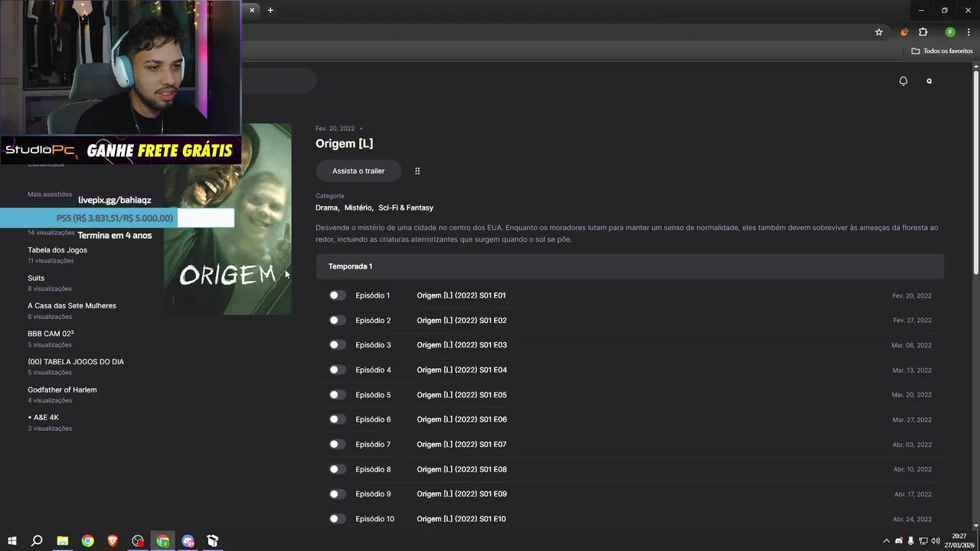The image size is (980, 551).
Task: Open a new browser tab
Action: point(270,10)
